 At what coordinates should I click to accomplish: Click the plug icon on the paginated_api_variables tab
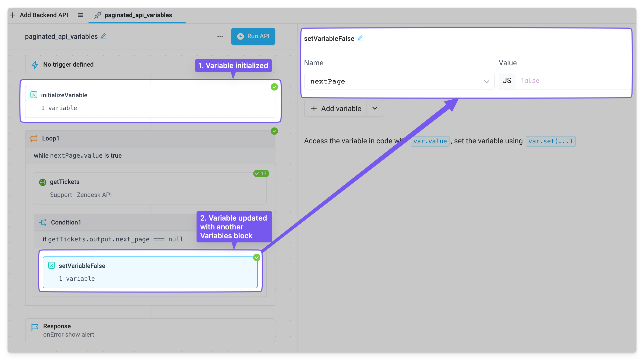tap(98, 15)
